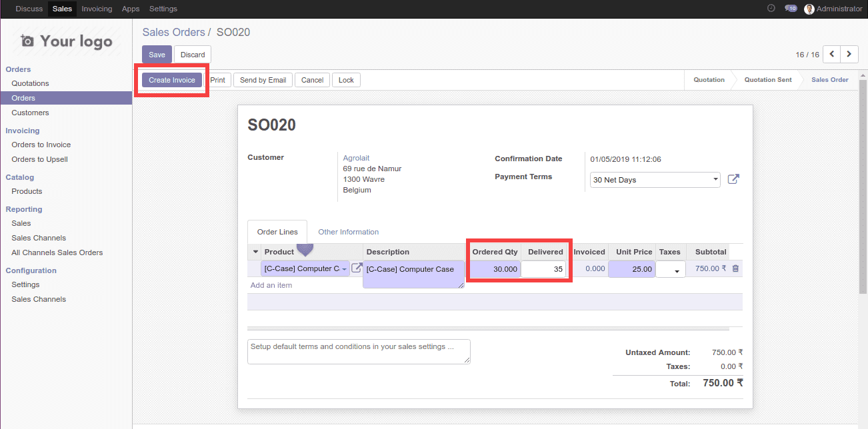Sort by Description column header

tap(387, 252)
